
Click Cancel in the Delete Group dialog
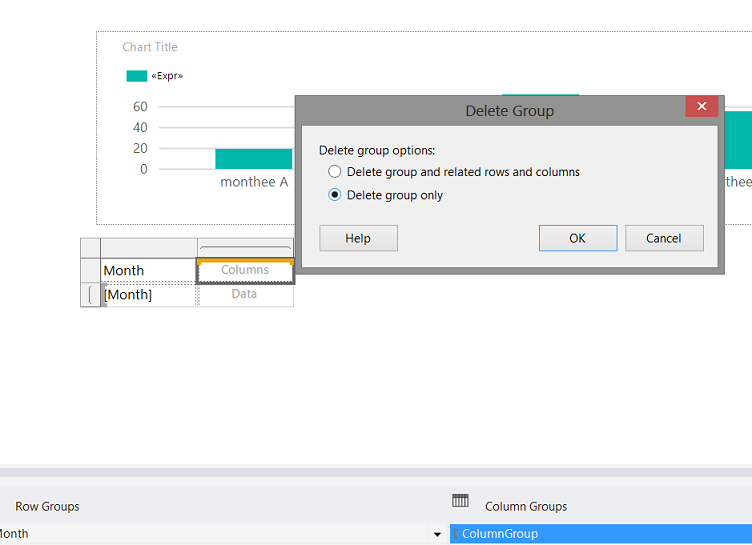pos(664,238)
